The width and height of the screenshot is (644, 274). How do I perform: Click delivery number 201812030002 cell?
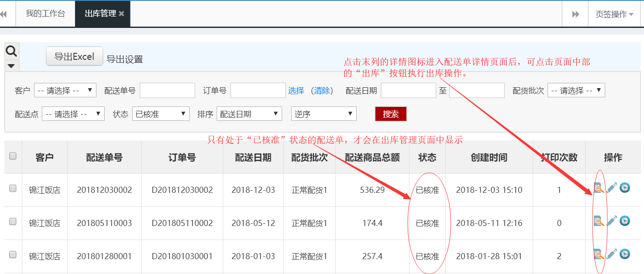click(x=104, y=190)
